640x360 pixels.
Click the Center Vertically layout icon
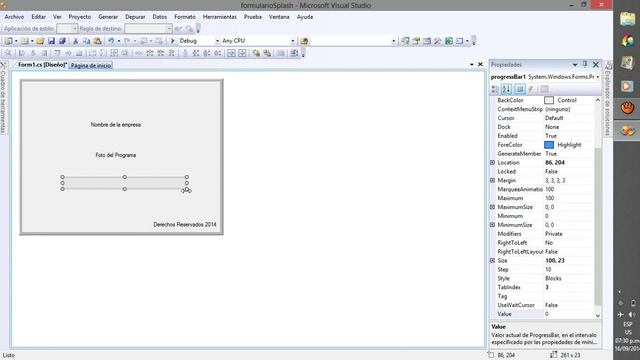242,53
